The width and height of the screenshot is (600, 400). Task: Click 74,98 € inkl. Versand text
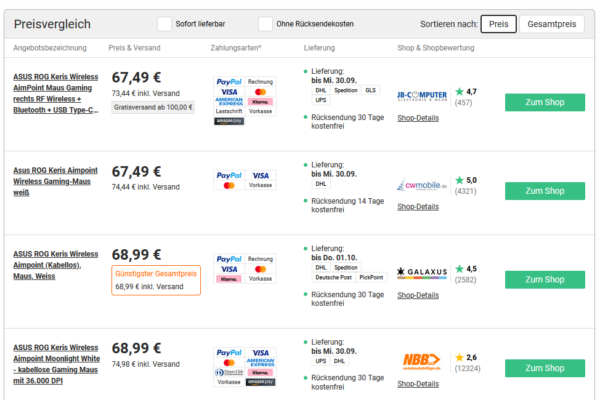(x=145, y=364)
